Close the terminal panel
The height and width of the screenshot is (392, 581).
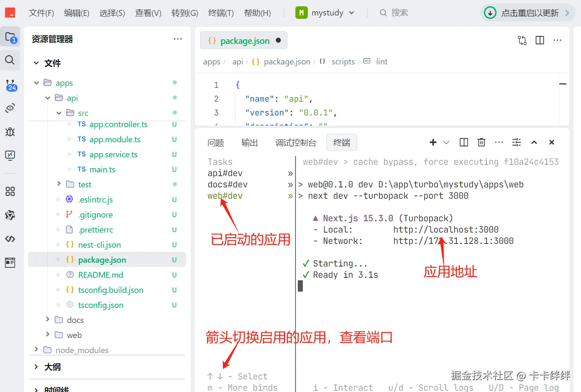[552, 142]
